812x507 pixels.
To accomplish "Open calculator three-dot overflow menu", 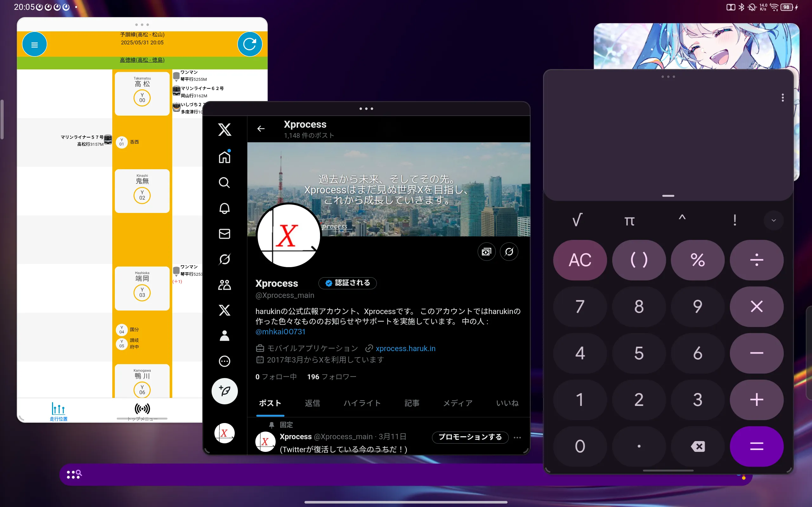I will (x=783, y=98).
